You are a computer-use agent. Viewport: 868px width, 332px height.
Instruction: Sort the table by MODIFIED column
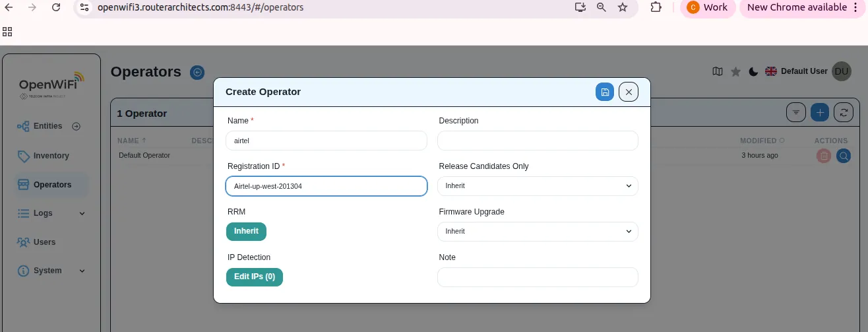762,141
